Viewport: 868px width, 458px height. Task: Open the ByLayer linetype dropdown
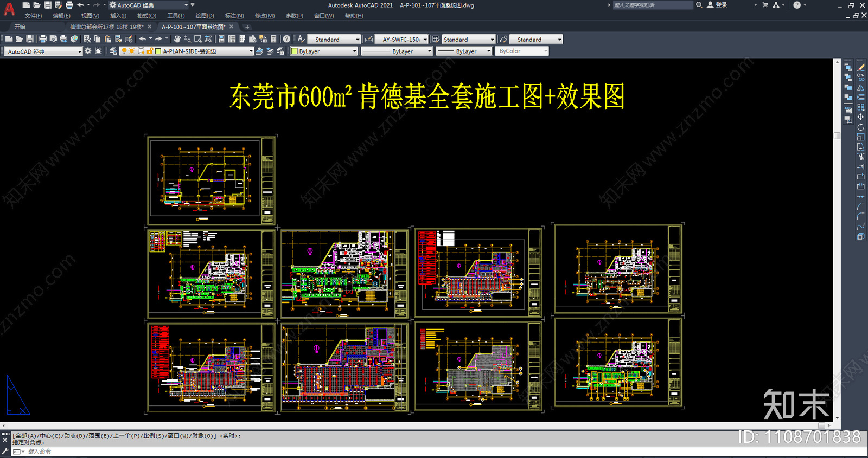[429, 51]
